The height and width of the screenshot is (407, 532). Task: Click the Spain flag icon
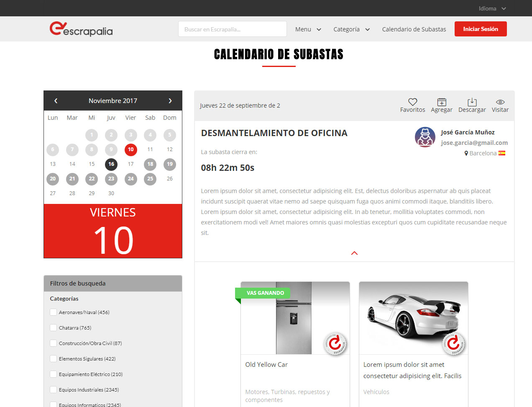[x=502, y=153]
